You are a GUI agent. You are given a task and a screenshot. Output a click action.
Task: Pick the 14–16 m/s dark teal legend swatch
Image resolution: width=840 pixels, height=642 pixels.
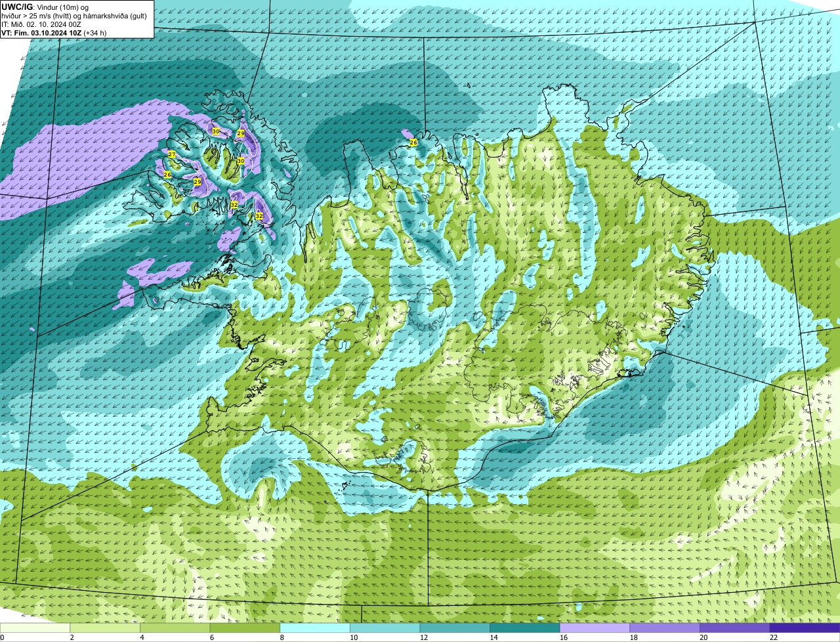point(525,628)
